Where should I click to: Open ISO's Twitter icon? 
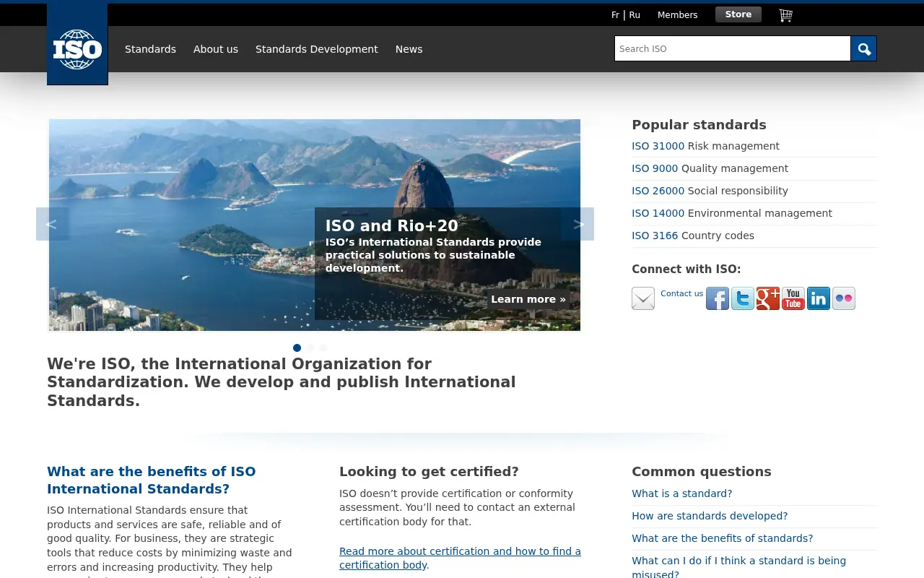click(743, 298)
